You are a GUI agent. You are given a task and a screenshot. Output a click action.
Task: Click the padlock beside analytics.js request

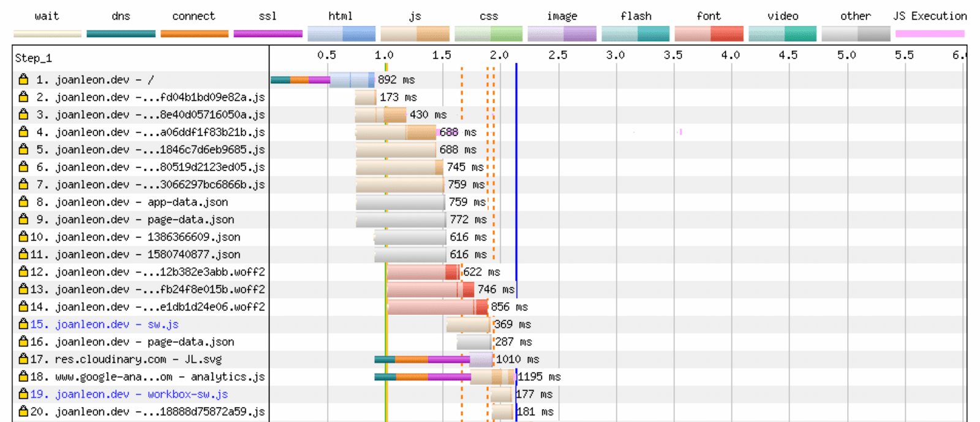(x=23, y=377)
